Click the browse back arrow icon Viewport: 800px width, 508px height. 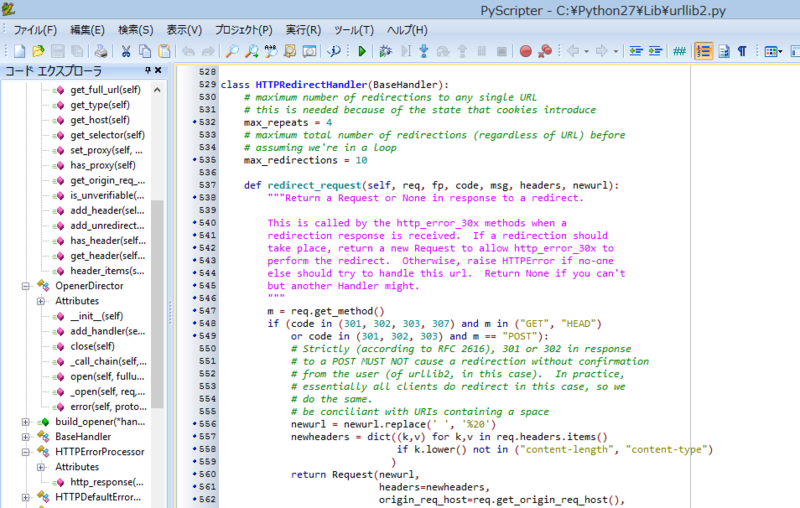click(x=573, y=51)
